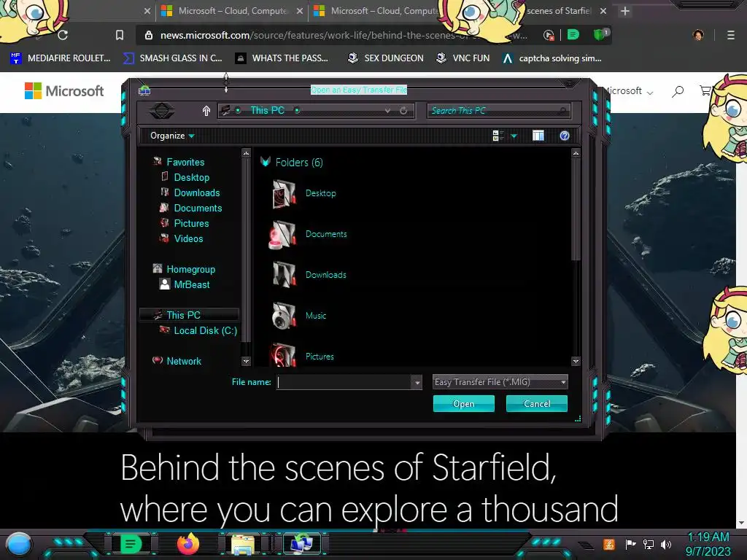Open the green chat extension icon in toolbar
The height and width of the screenshot is (560, 747).
(573, 34)
